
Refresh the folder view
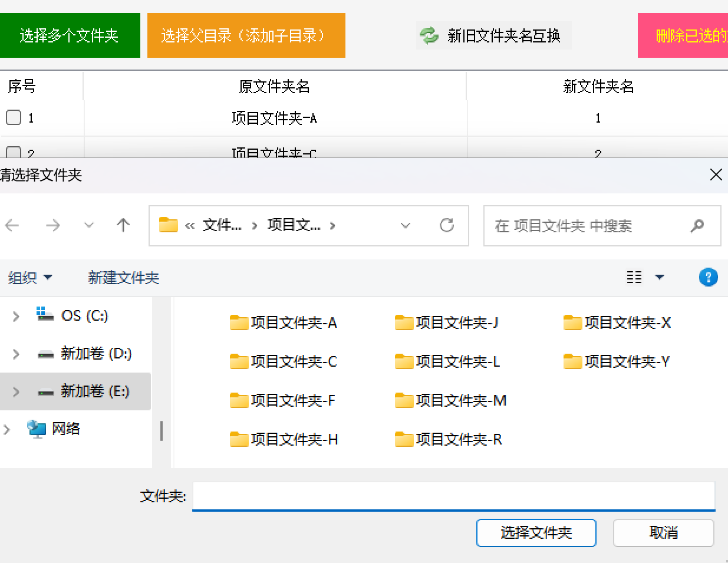447,225
